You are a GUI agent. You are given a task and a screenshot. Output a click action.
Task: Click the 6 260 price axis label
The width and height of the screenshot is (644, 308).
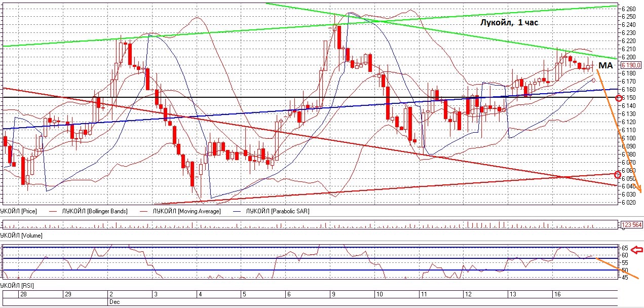tap(628, 9)
